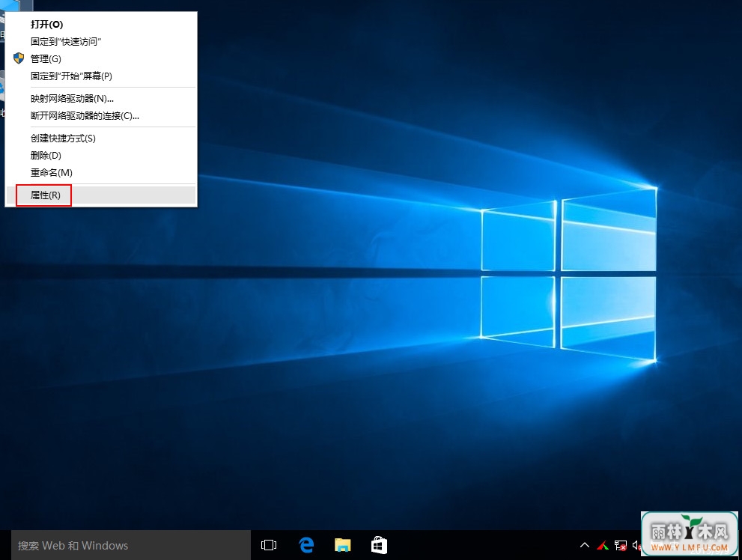Choose 固定到"开始"屏幕(P) menu entry
This screenshot has height=560, width=742.
coord(101,76)
